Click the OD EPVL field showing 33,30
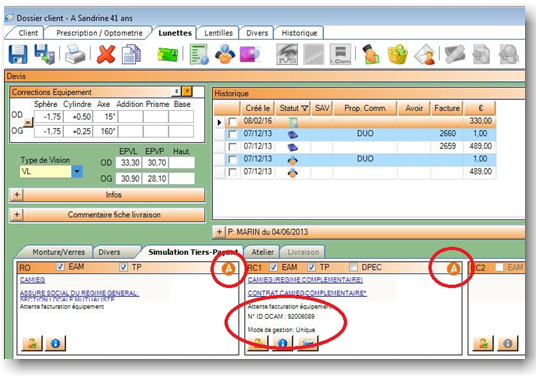Image resolution: width=536 pixels, height=377 pixels. tap(129, 163)
